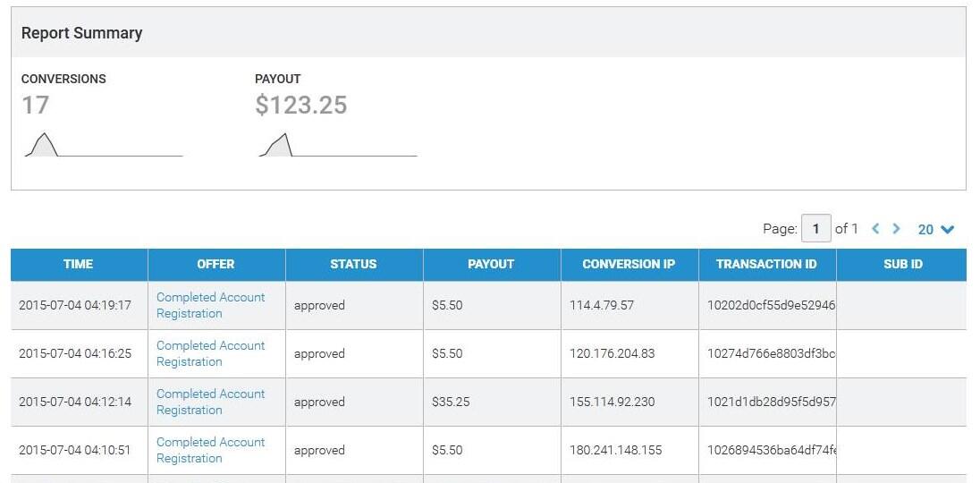Go to previous page arrow
The width and height of the screenshot is (980, 483).
[875, 229]
